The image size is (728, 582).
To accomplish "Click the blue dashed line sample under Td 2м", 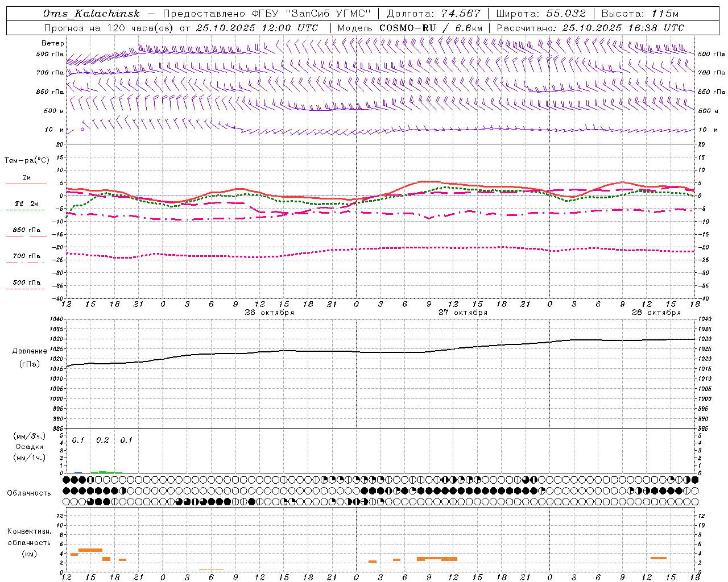I will [26, 210].
